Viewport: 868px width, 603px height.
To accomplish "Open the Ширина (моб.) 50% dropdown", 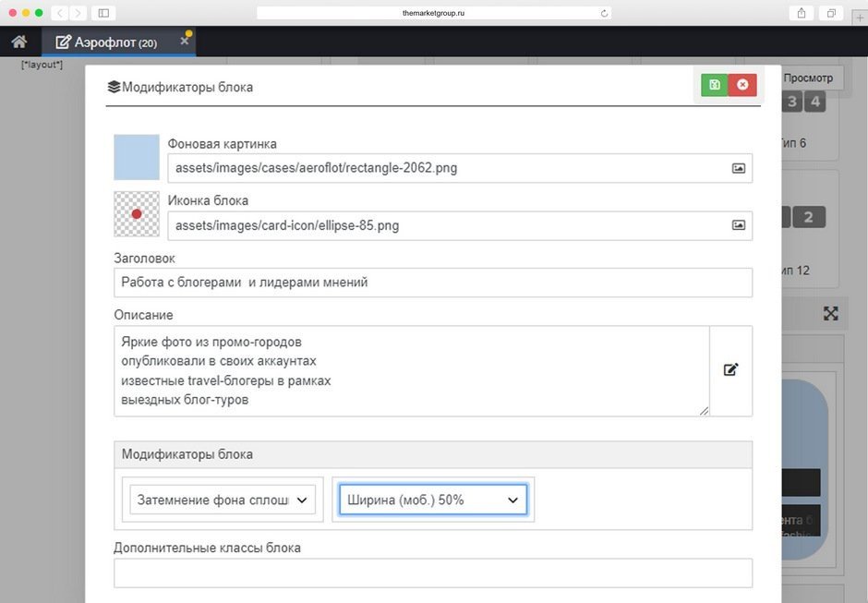I will [x=433, y=500].
